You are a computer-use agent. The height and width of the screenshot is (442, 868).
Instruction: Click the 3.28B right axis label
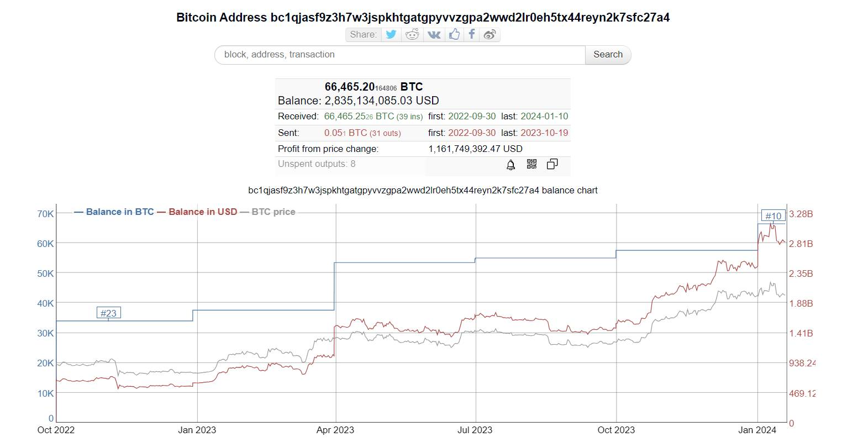point(801,214)
